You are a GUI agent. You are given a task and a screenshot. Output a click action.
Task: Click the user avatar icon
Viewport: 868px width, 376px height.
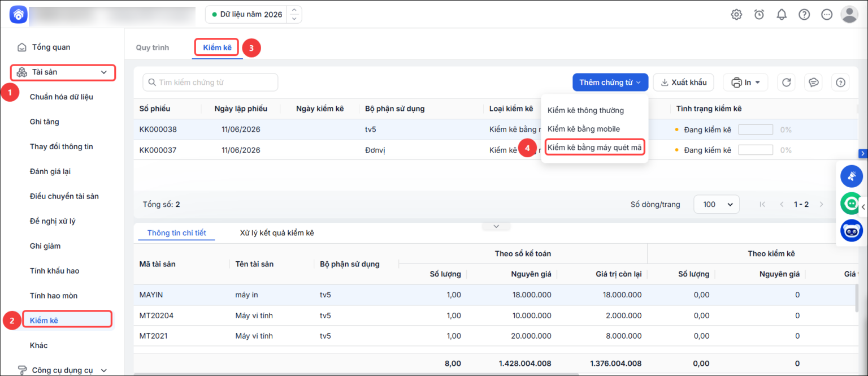[849, 15]
